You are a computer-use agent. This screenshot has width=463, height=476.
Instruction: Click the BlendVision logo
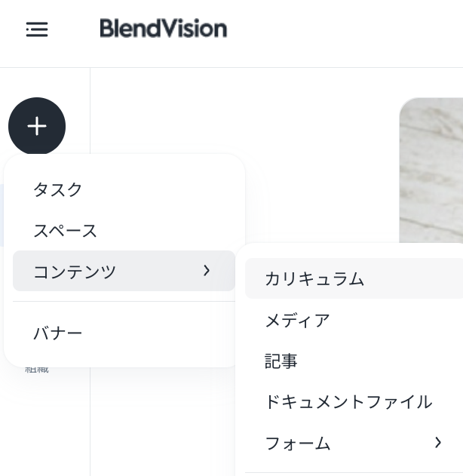click(x=163, y=29)
